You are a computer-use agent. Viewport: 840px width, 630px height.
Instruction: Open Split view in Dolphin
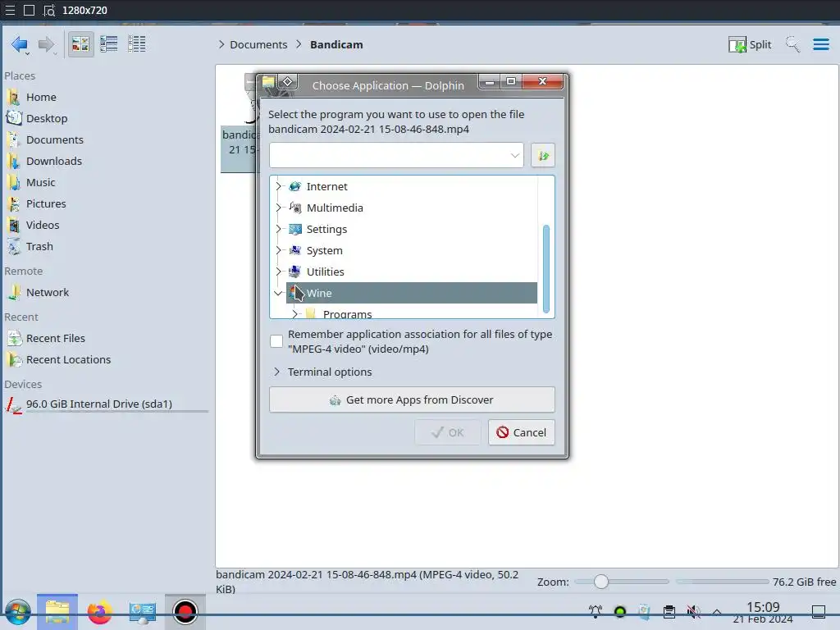[x=750, y=44]
